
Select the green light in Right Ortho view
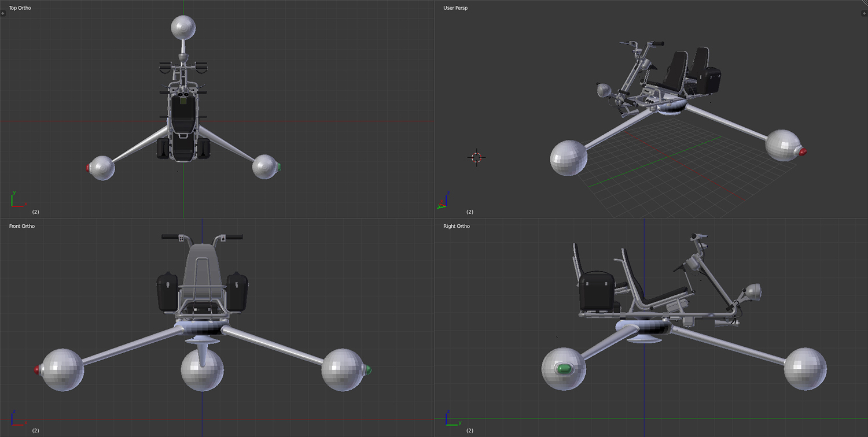click(x=563, y=369)
